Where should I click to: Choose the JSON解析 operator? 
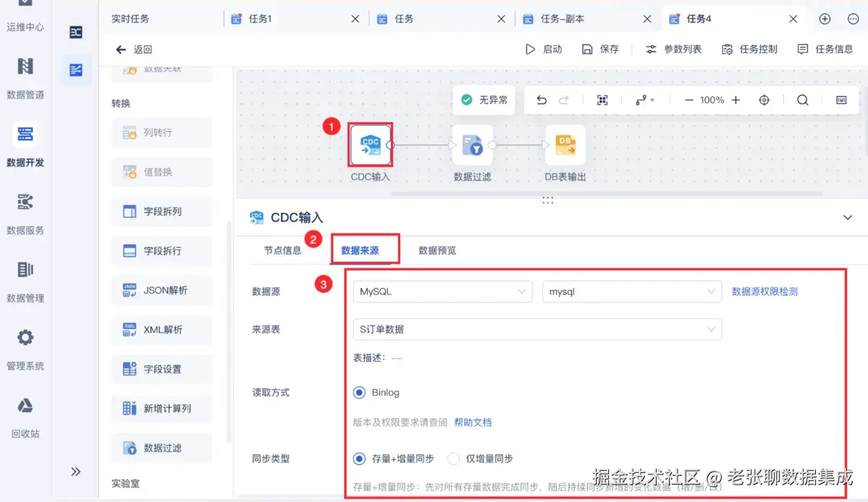pos(162,291)
